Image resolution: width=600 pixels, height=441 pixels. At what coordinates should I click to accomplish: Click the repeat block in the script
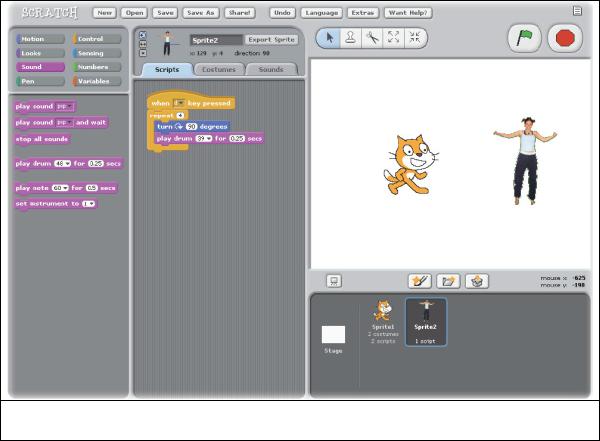point(167,115)
